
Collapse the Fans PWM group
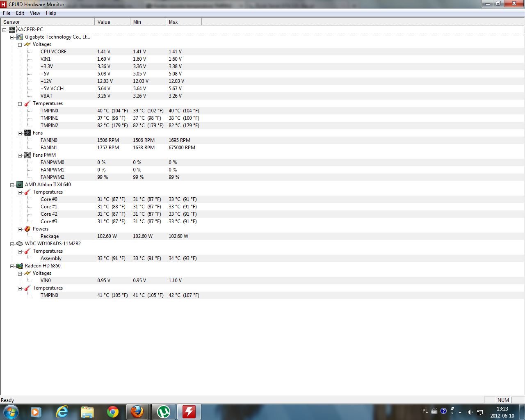(x=20, y=155)
